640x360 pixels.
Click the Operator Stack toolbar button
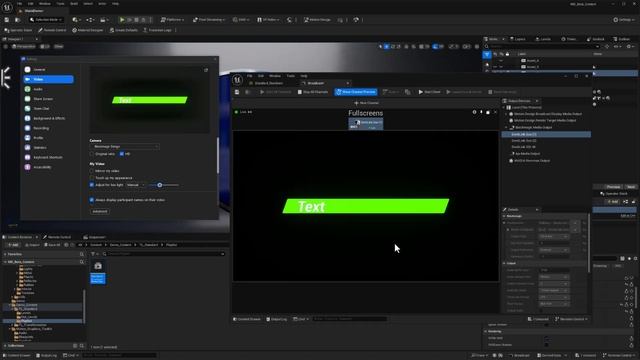(18, 30)
